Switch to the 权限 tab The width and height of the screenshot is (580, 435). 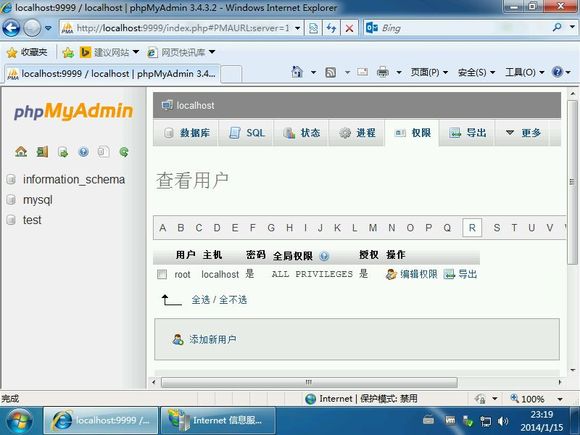pyautogui.click(x=412, y=133)
